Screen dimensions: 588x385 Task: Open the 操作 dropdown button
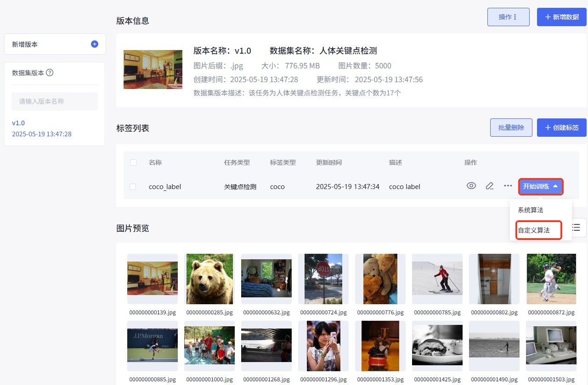(509, 17)
